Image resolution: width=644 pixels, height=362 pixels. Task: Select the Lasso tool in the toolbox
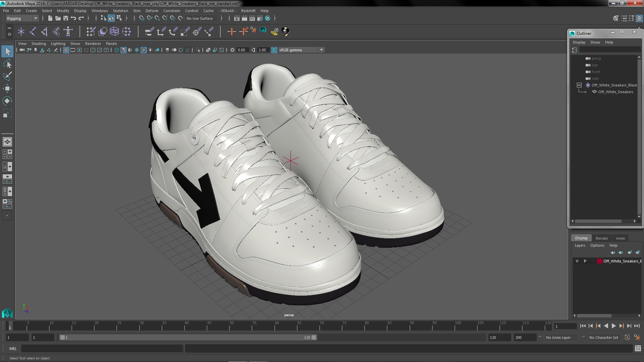coord(7,64)
